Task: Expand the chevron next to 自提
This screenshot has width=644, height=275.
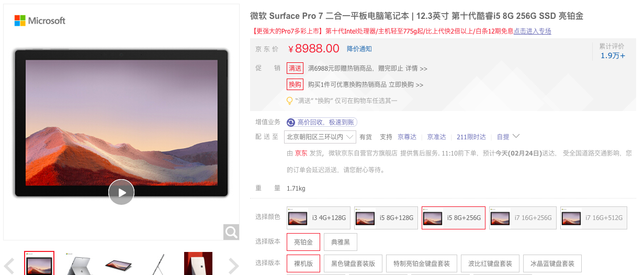Action: click(x=516, y=136)
